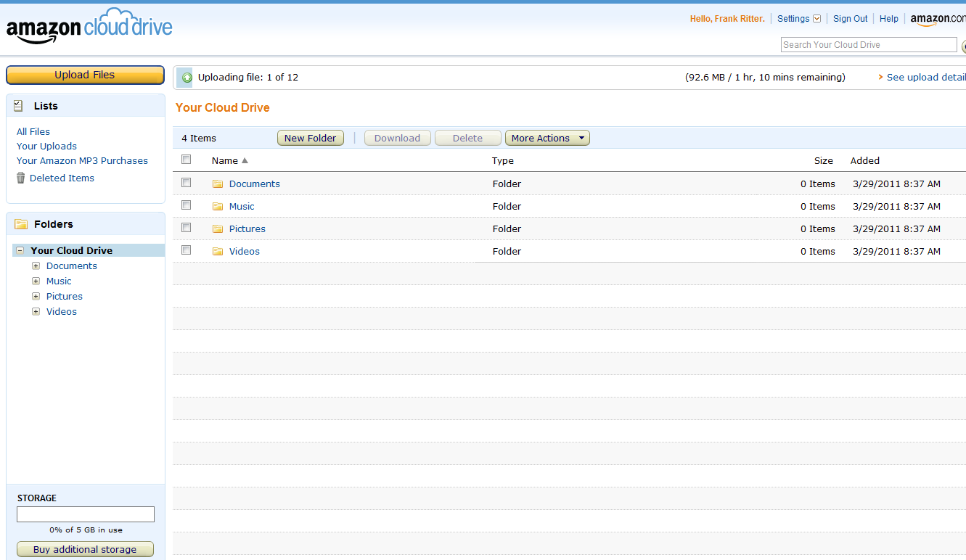Click the Delete button
Image resolution: width=966 pixels, height=560 pixels.
tap(467, 138)
